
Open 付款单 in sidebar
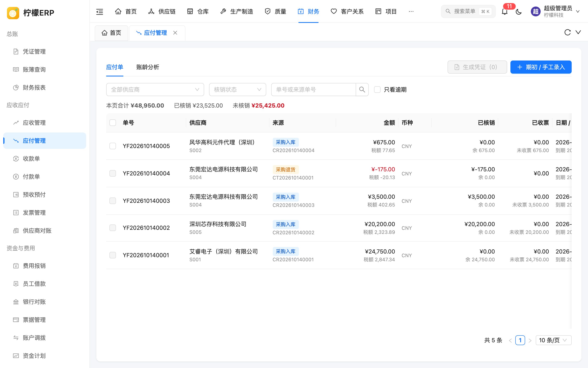tap(45, 177)
